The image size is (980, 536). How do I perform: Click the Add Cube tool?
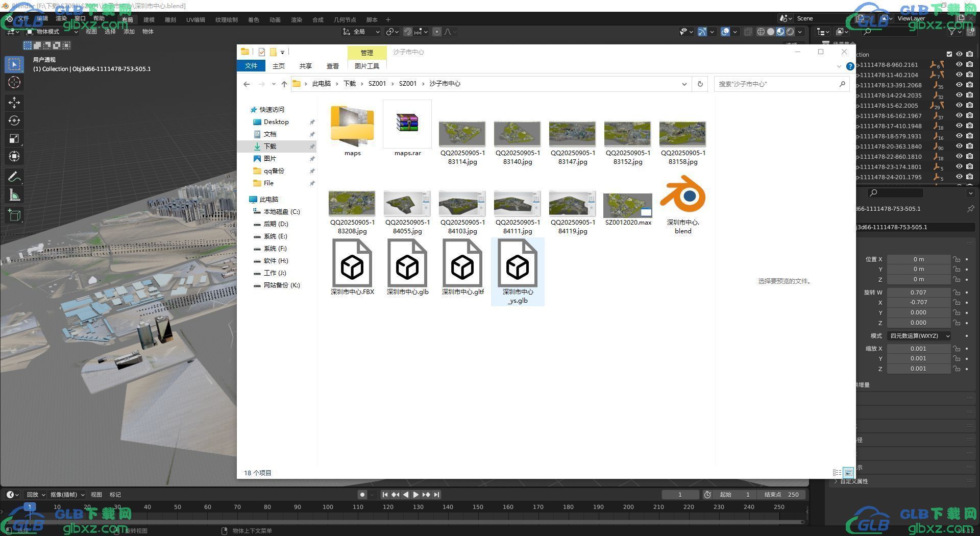pyautogui.click(x=14, y=215)
